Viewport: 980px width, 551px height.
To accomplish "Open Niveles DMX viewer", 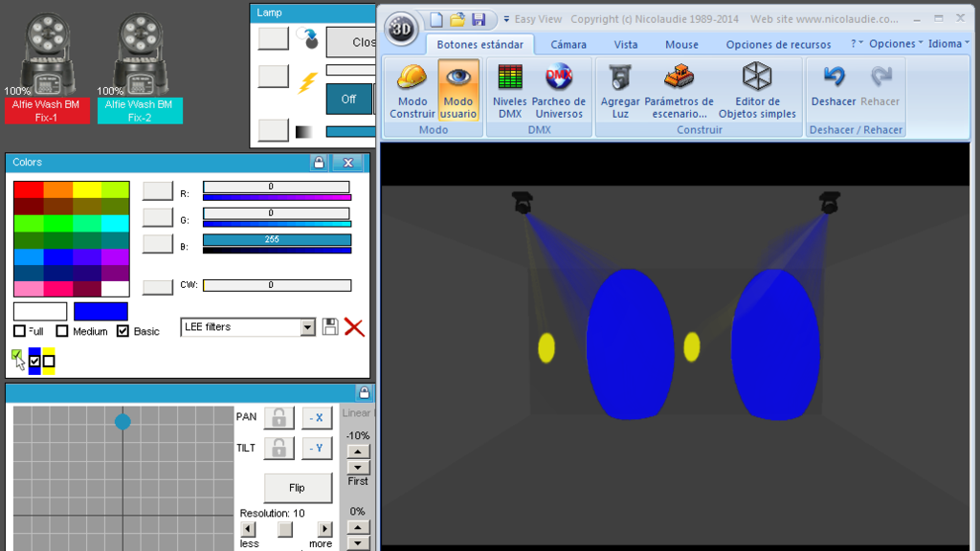I will (x=509, y=91).
